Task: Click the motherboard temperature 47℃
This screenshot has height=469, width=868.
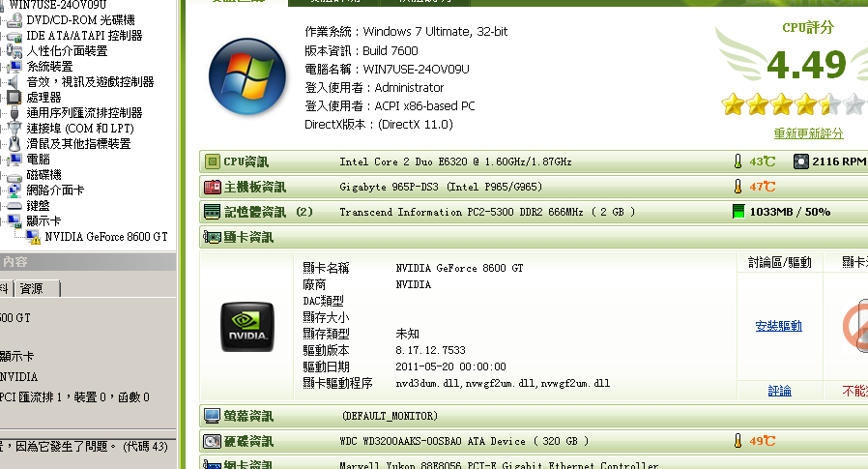Action: coord(763,187)
